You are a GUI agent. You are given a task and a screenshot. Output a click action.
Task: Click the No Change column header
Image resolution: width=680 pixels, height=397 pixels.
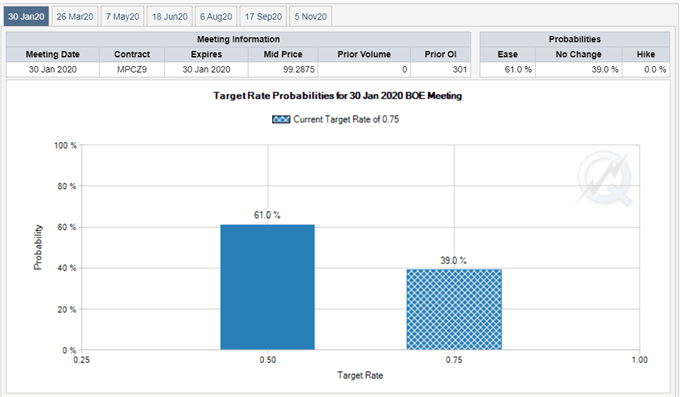pyautogui.click(x=579, y=54)
